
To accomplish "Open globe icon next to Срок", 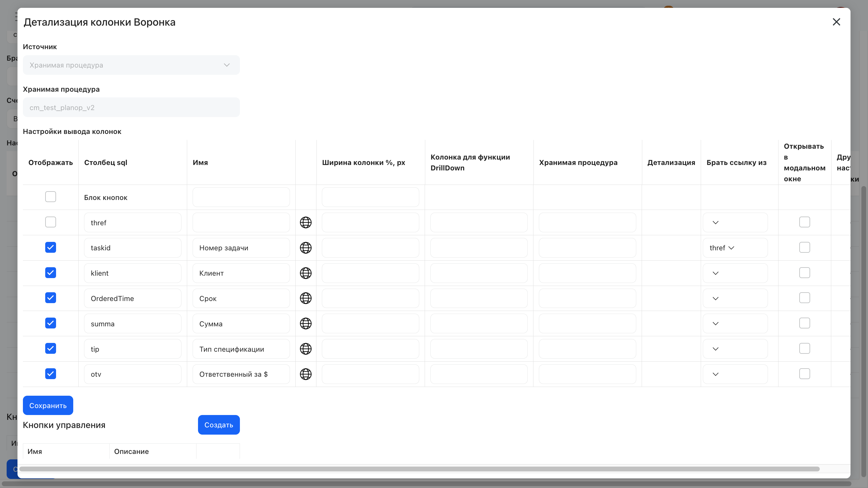I will click(x=306, y=298).
